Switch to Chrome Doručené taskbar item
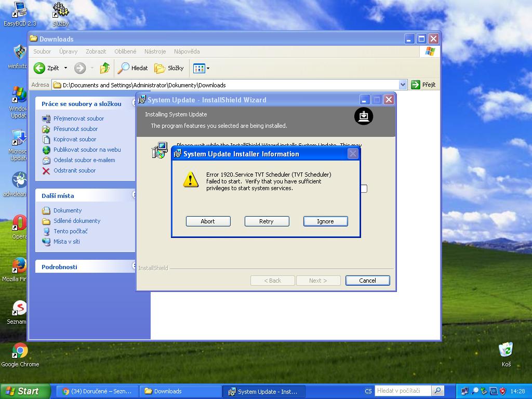This screenshot has height=399, width=532. coord(97,391)
